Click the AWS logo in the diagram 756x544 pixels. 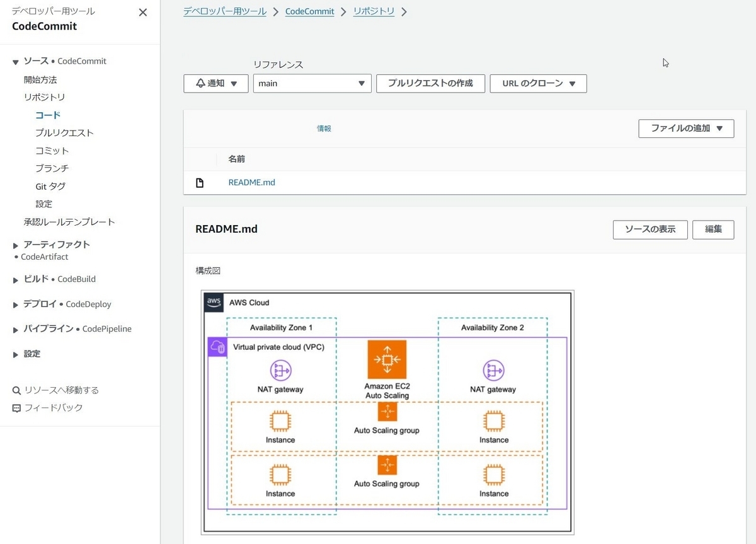[x=214, y=302]
